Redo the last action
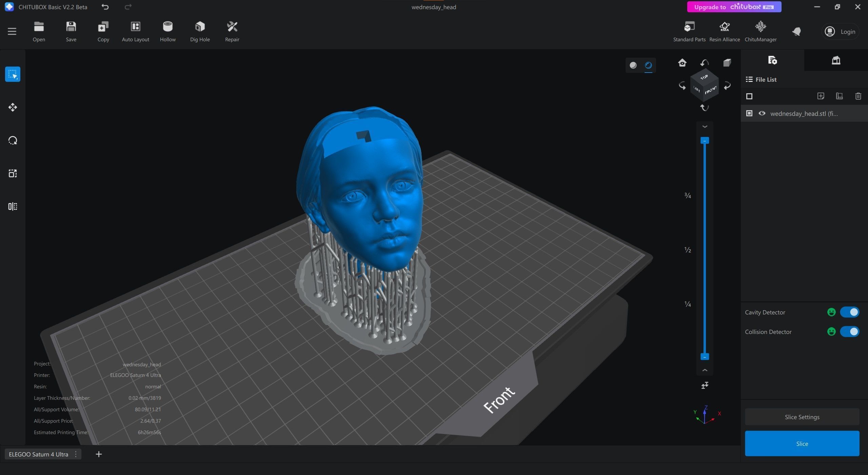This screenshot has width=868, height=475. pyautogui.click(x=128, y=7)
